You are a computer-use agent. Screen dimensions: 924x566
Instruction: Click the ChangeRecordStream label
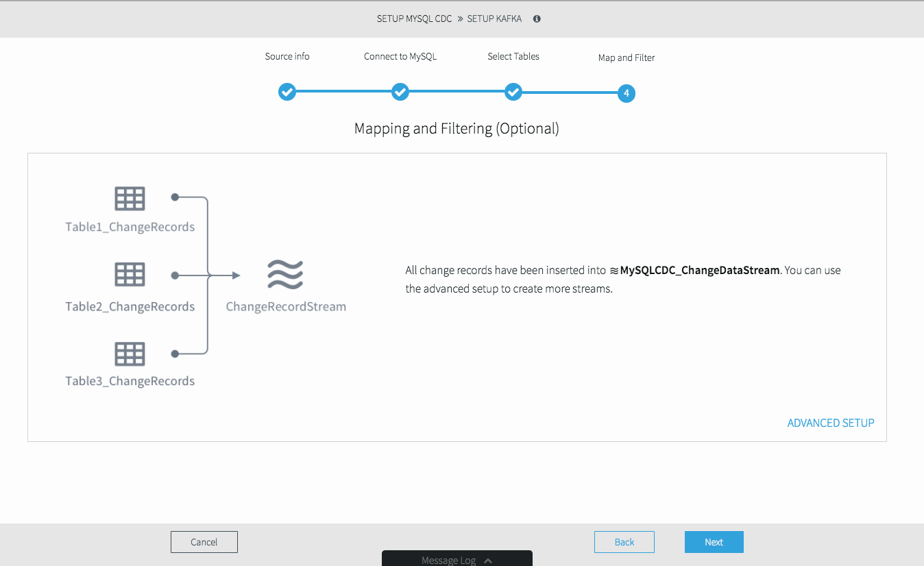286,306
